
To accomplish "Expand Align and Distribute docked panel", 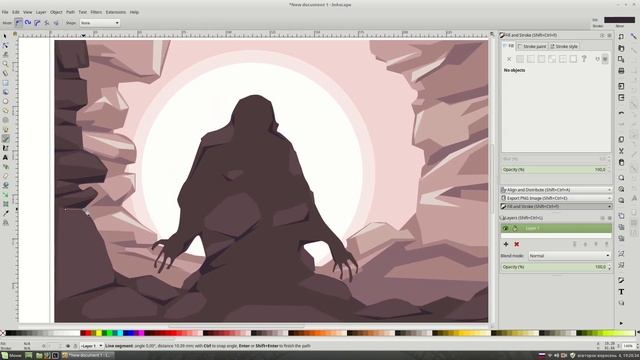I will pos(556,190).
